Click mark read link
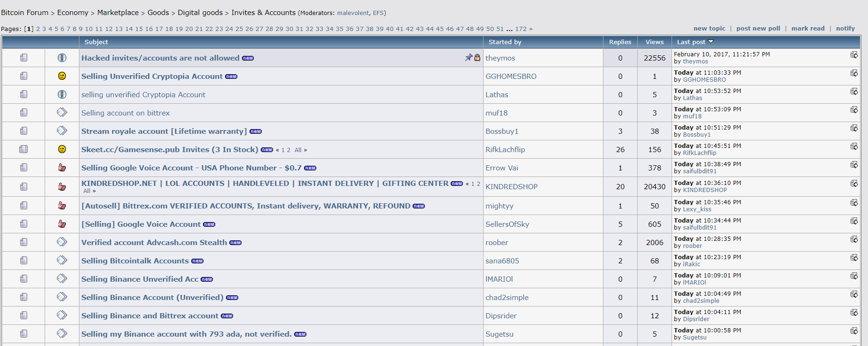 (x=808, y=28)
